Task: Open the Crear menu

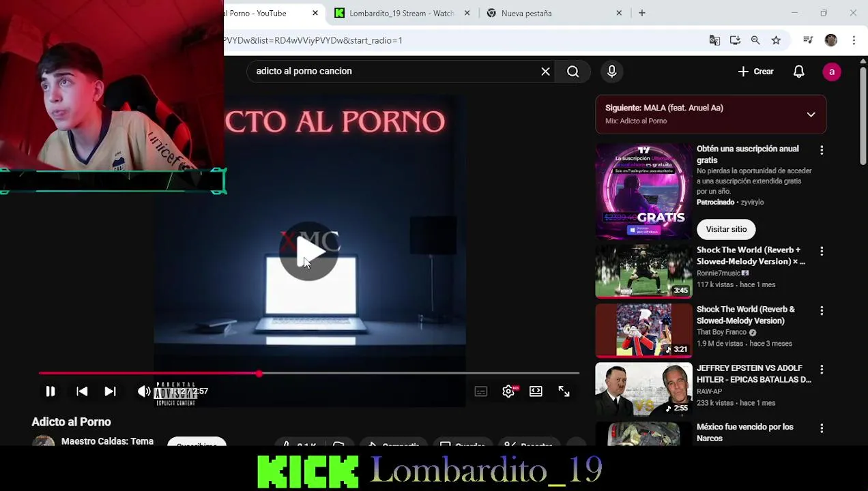Action: click(756, 72)
